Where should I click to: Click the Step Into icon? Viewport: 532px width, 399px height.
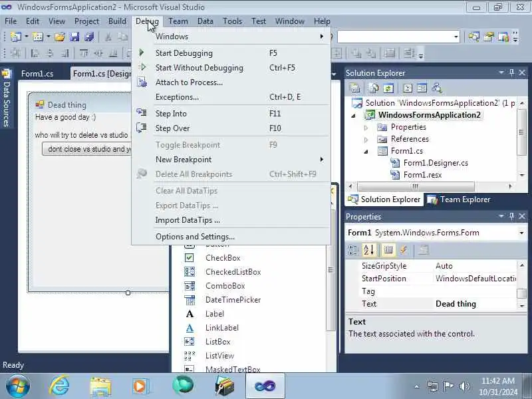point(142,112)
